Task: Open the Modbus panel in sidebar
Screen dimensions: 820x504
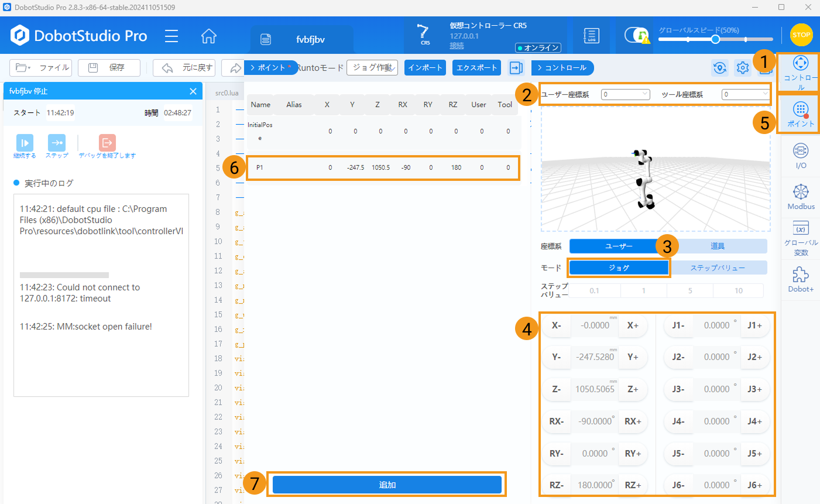Action: tap(801, 197)
